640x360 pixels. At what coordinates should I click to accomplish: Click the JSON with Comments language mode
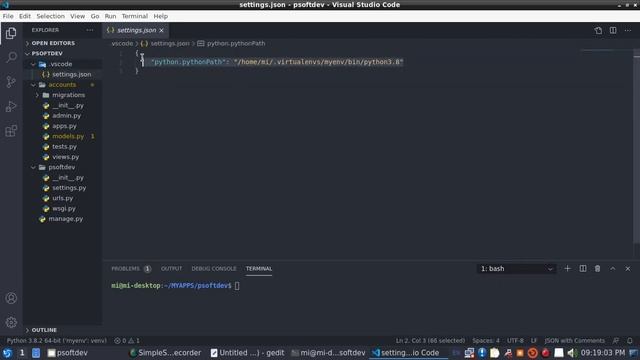tap(574, 340)
